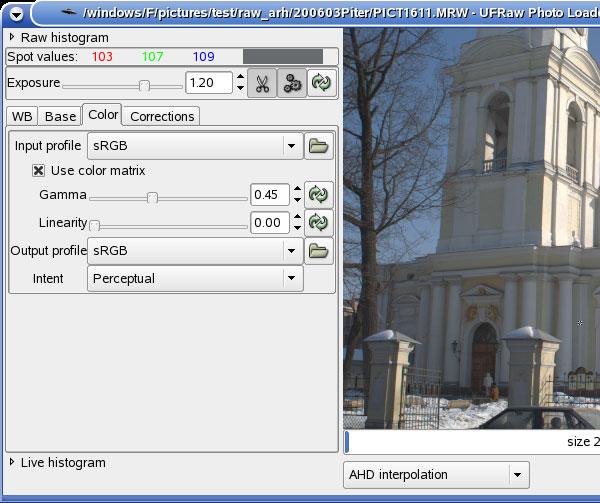Click the Gamma slider handle

coord(152,198)
